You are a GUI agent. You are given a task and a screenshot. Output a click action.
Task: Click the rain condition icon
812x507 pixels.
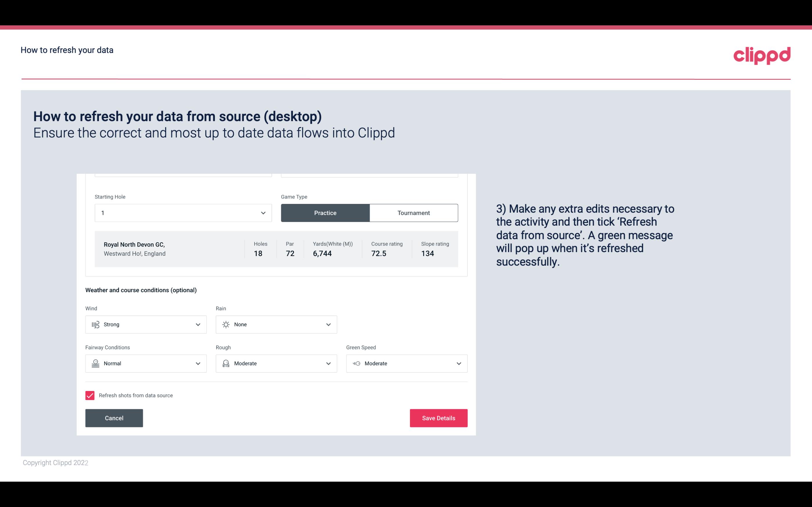(226, 324)
